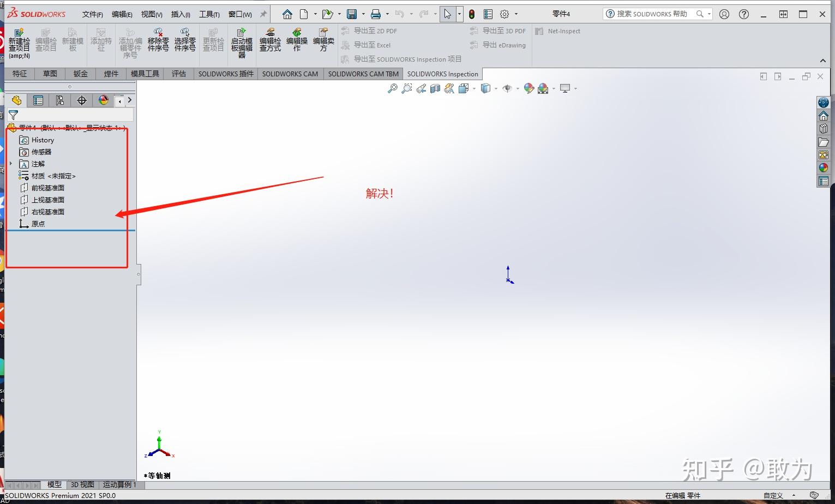This screenshot has width=835, height=504.
Task: Open SOLIDWORKS Resources in task pane
Action: coord(824,116)
